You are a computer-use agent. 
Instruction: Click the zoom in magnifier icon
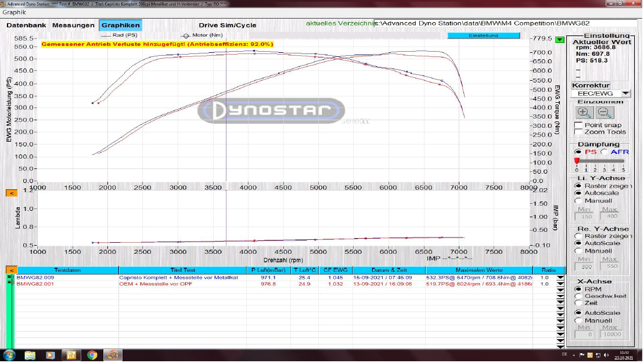pyautogui.click(x=584, y=113)
